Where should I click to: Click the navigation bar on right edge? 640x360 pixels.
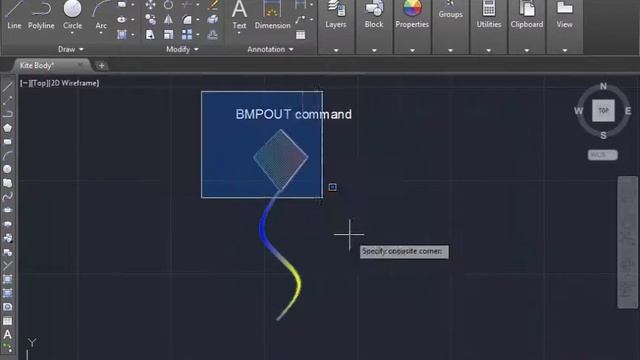pyautogui.click(x=627, y=242)
